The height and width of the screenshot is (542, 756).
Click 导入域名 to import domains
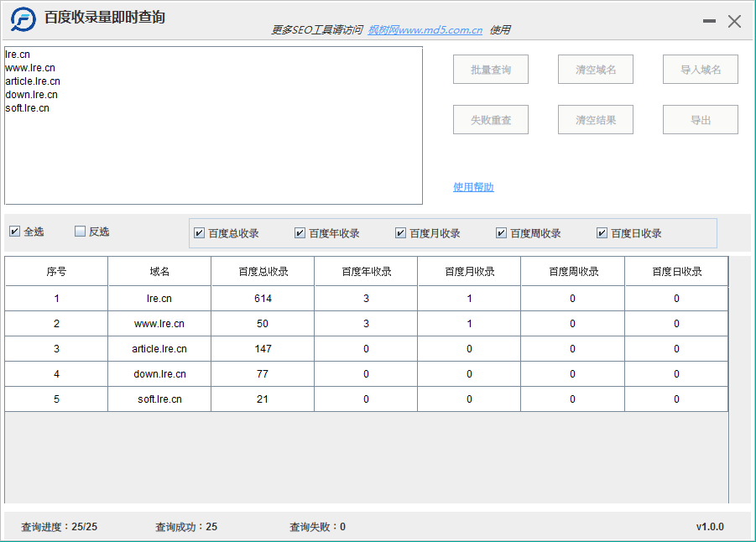(701, 70)
